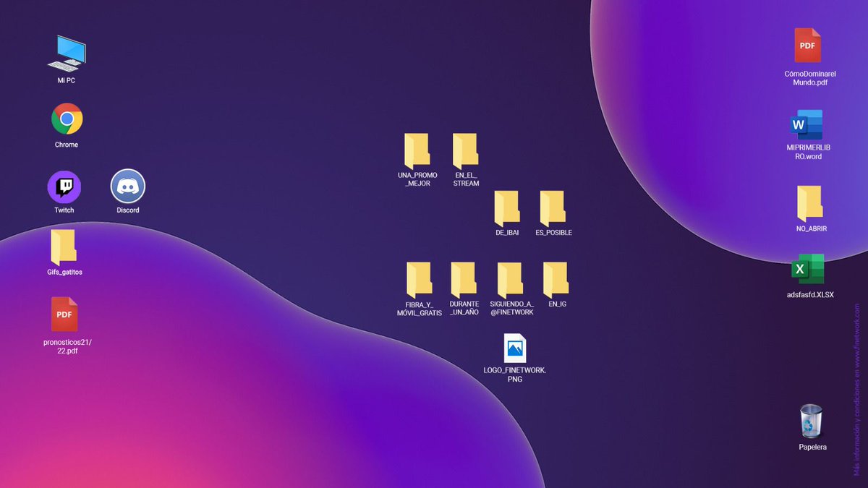Select the ES_POSIBLE folder

pyautogui.click(x=553, y=208)
